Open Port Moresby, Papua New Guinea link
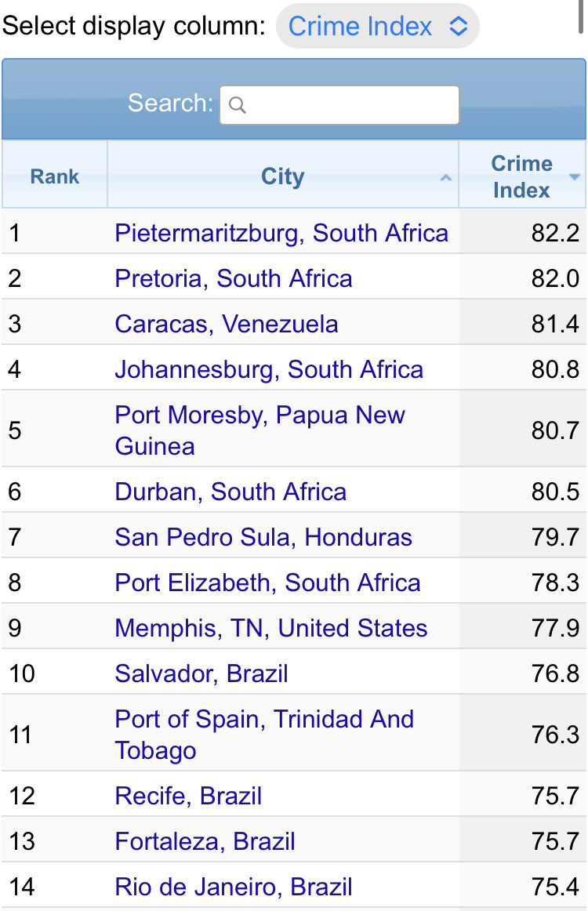Viewport: 588px width, 911px height. 260,430
